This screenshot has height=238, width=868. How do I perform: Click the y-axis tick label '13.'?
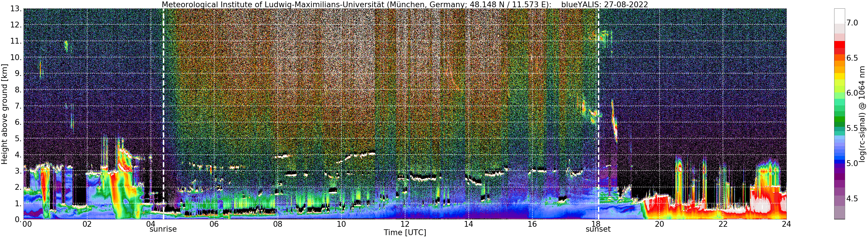pos(16,9)
